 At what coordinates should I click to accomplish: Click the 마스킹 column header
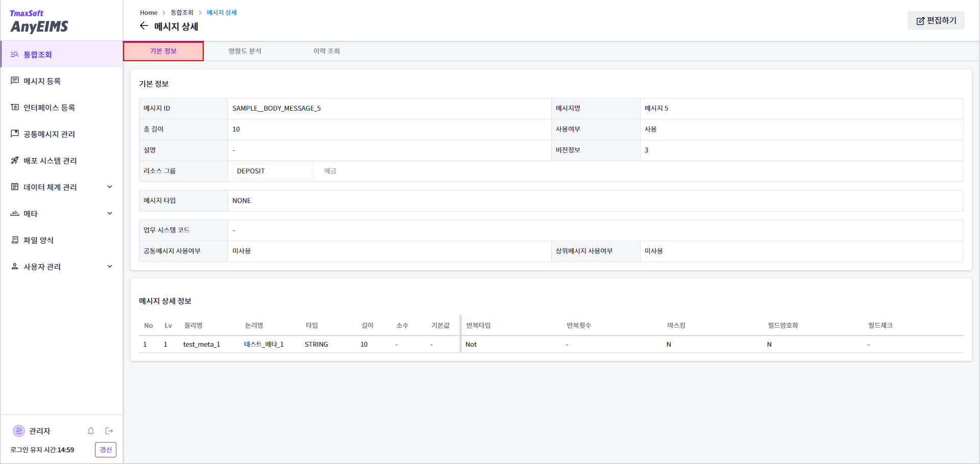click(676, 325)
